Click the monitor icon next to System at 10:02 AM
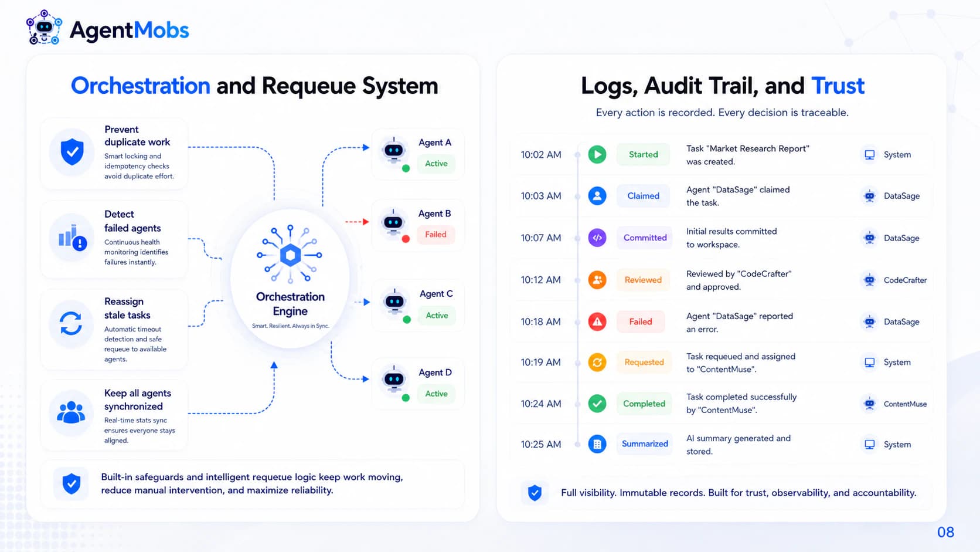 (x=870, y=155)
